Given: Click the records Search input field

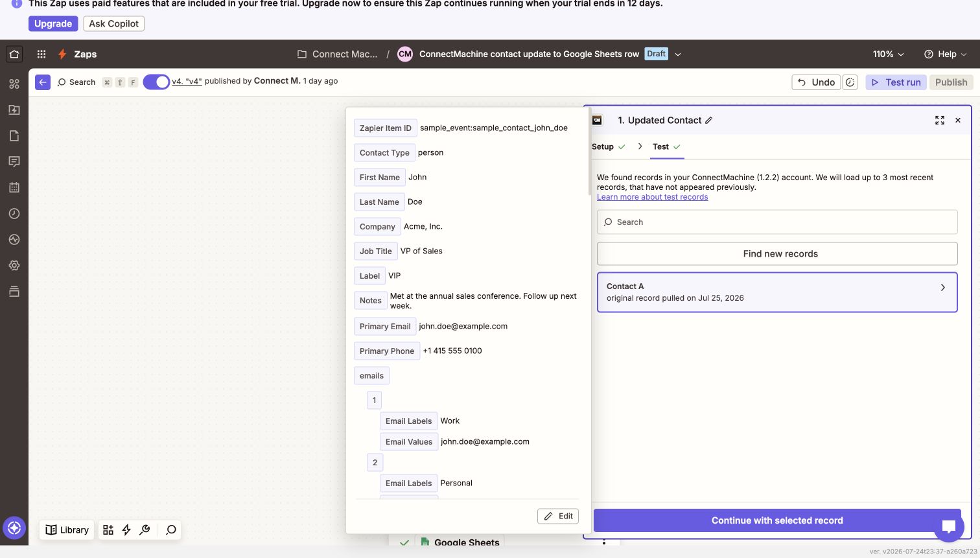Looking at the screenshot, I should click(x=777, y=222).
